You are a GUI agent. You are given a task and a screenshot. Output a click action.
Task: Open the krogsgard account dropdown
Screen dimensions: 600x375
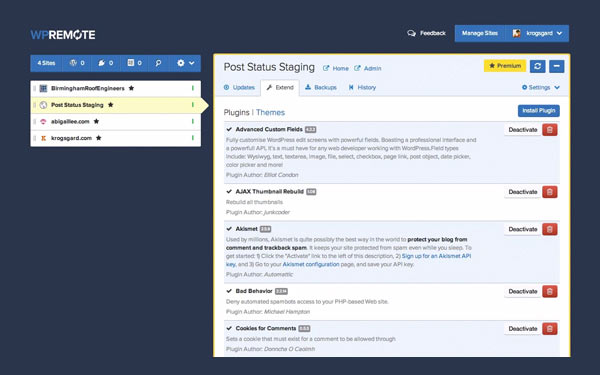(537, 33)
